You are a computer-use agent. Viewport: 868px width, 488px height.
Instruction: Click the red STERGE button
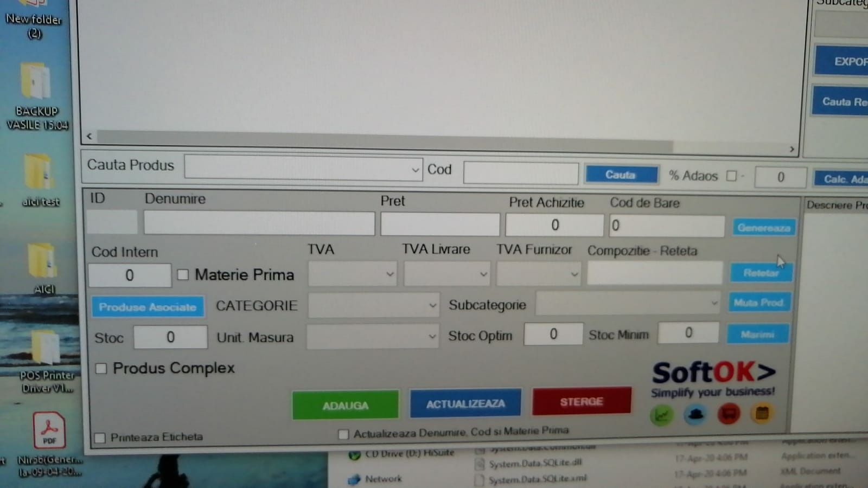(582, 401)
